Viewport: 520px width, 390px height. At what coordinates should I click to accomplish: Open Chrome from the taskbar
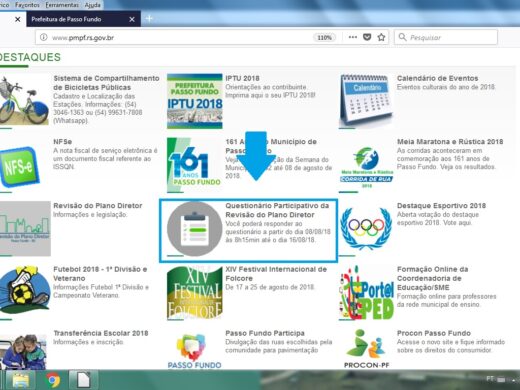(53, 380)
